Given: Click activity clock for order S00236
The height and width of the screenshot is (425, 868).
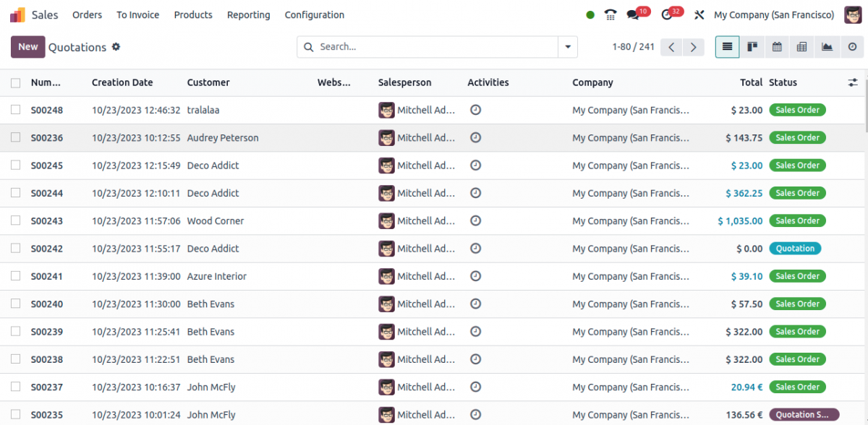Looking at the screenshot, I should click(x=475, y=137).
